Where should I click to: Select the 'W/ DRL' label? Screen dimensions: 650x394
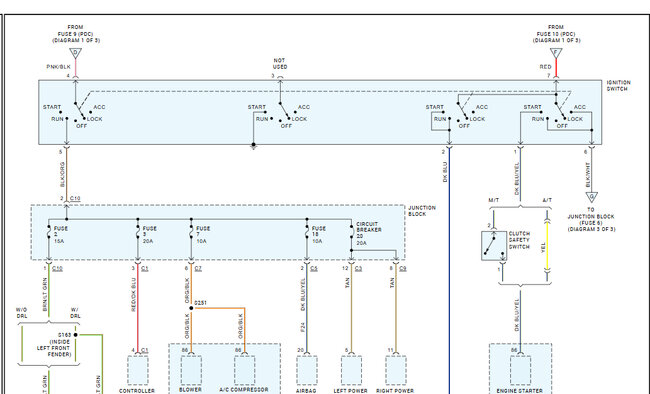[x=75, y=313]
